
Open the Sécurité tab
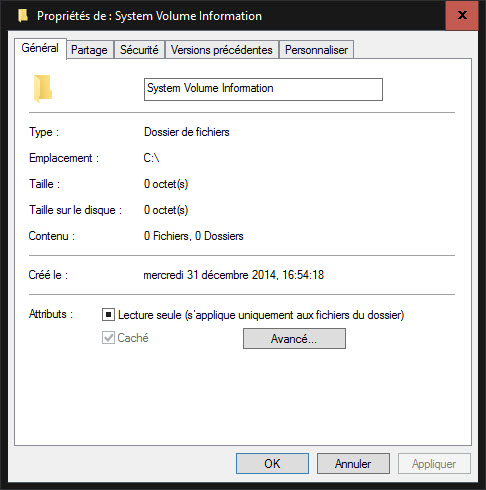(139, 50)
